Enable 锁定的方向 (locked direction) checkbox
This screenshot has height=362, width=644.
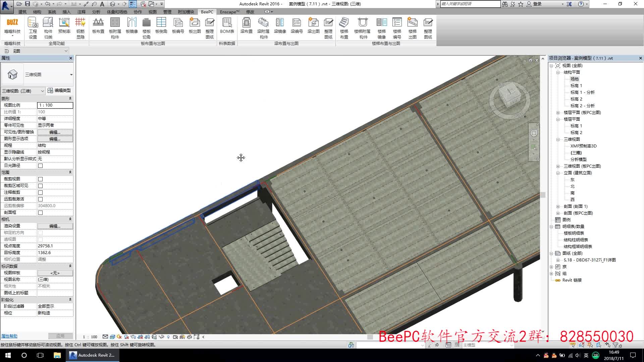tap(40, 233)
